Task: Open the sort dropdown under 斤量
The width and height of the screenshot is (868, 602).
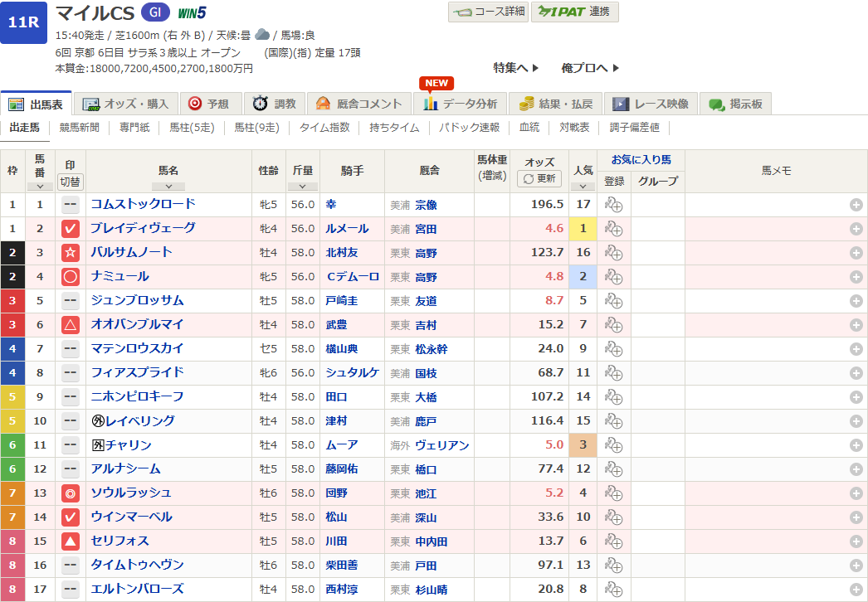Action: (x=302, y=187)
